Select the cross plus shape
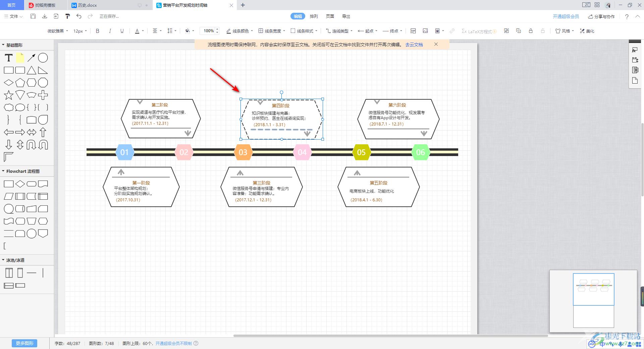This screenshot has height=349, width=644. [x=43, y=95]
